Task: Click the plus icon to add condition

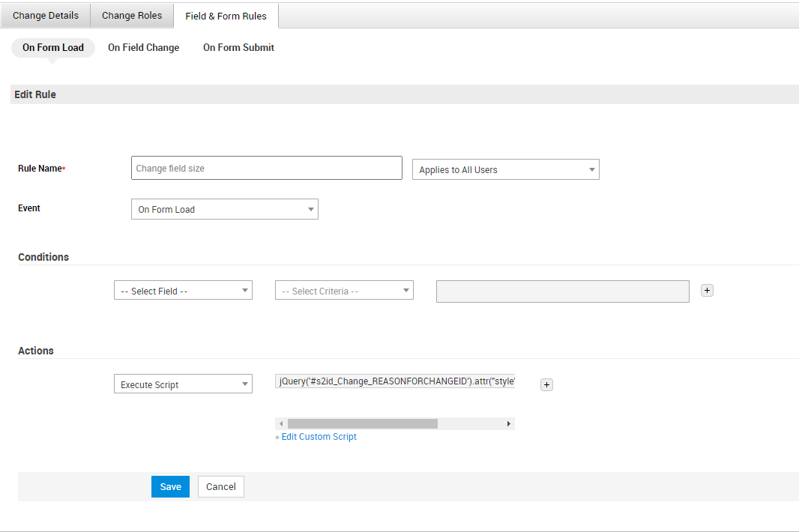Action: [707, 290]
